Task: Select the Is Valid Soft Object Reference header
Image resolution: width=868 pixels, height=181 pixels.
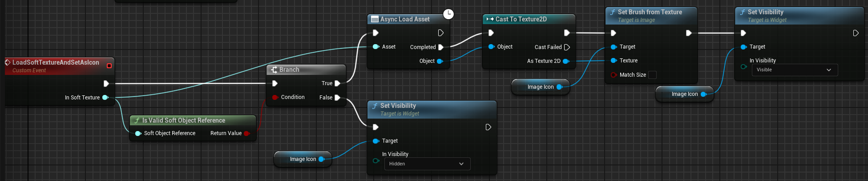Action: (x=183, y=120)
